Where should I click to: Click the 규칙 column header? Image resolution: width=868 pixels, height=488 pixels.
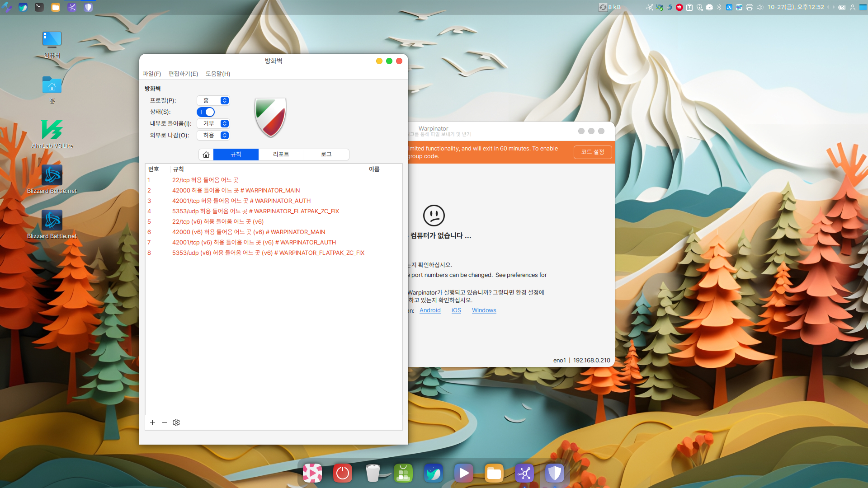[179, 169]
